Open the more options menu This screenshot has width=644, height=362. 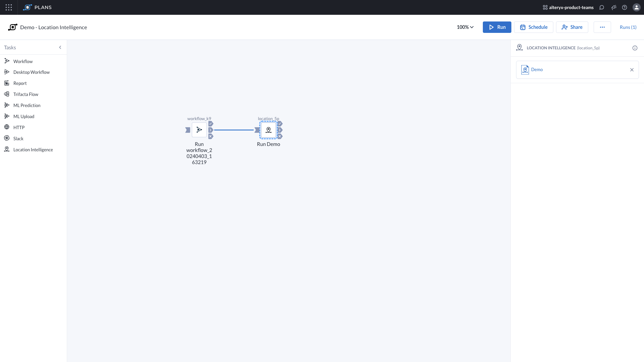tap(602, 27)
